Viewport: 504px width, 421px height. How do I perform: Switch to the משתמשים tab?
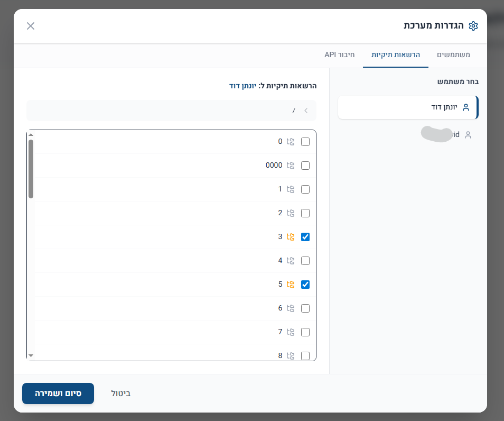[453, 55]
